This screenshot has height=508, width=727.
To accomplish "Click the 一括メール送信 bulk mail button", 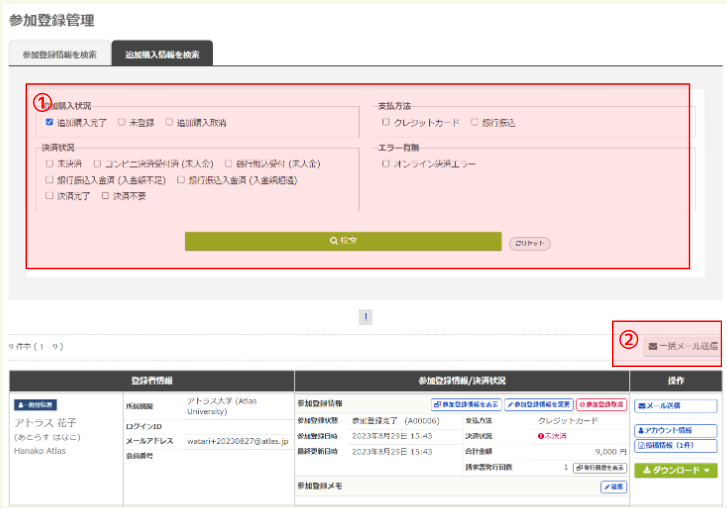I will tap(681, 345).
